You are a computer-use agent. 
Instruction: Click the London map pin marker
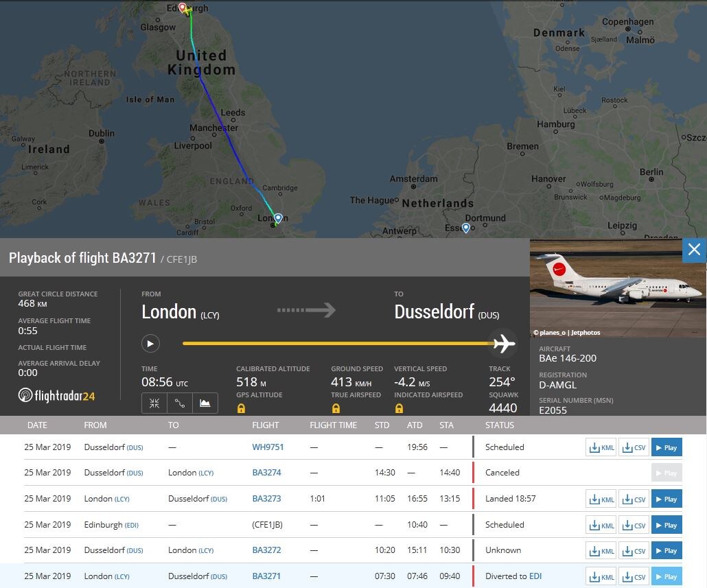278,218
